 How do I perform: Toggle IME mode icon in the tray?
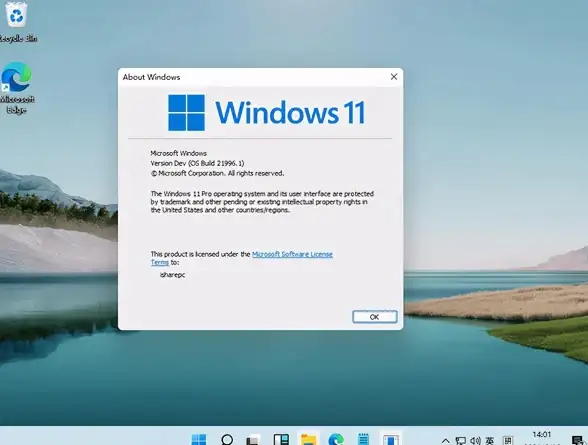[508, 441]
